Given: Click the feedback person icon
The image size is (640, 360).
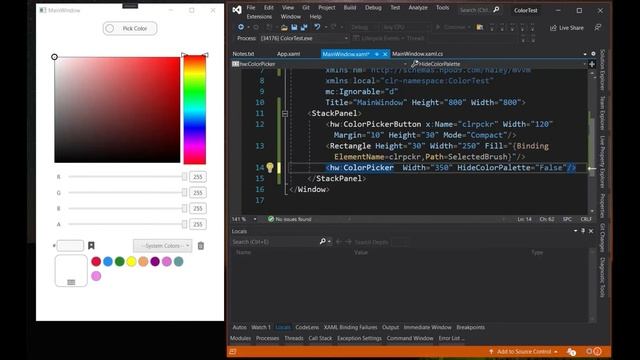Looking at the screenshot, I should tap(598, 27).
